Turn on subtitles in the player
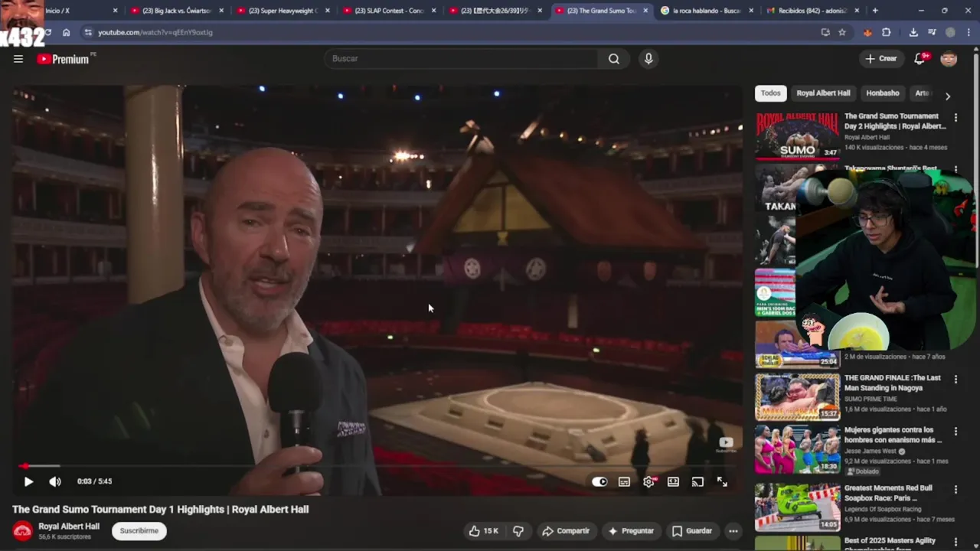 [624, 481]
